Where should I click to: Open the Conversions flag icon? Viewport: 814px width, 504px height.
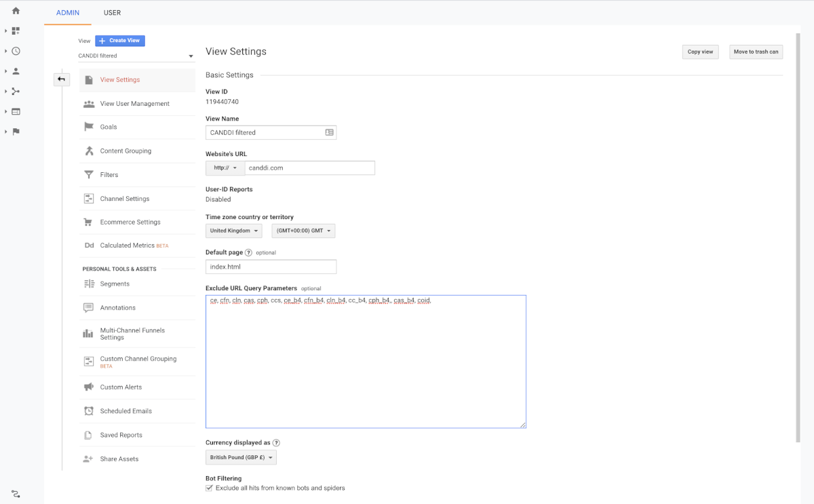16,132
